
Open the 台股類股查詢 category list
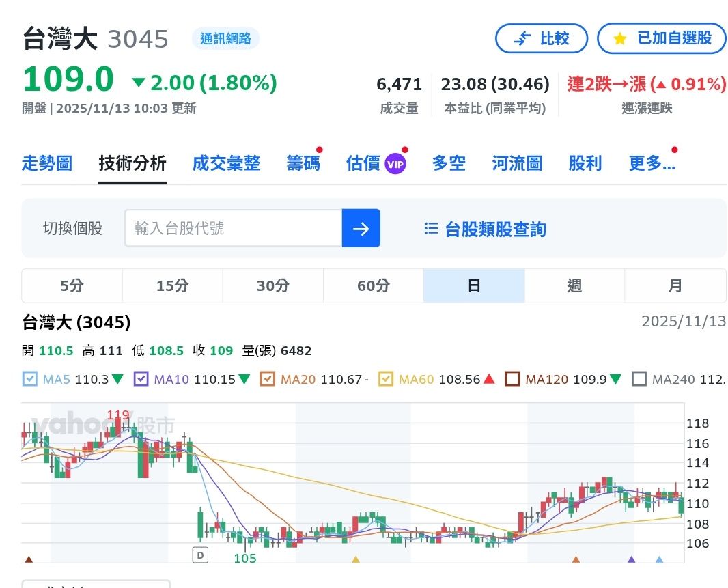coord(486,229)
